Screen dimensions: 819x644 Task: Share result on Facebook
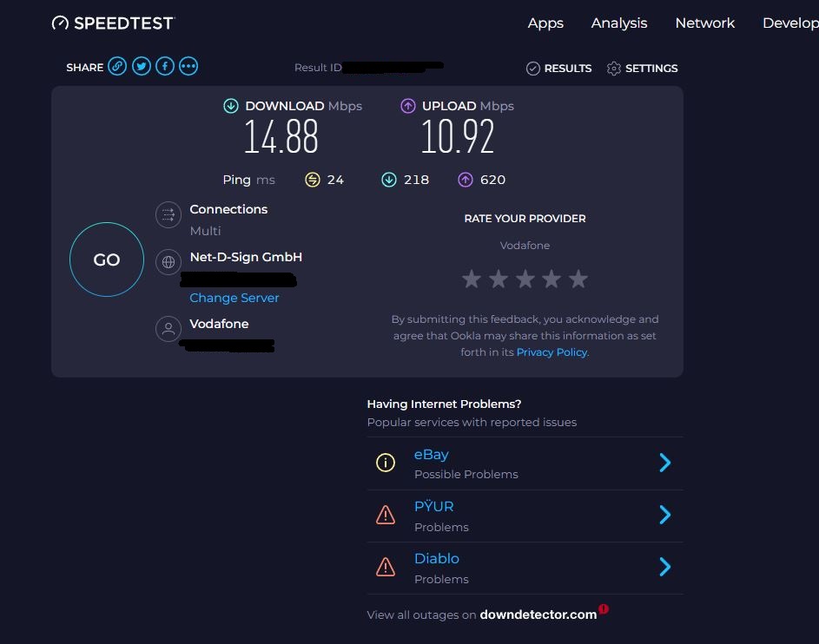pyautogui.click(x=165, y=66)
